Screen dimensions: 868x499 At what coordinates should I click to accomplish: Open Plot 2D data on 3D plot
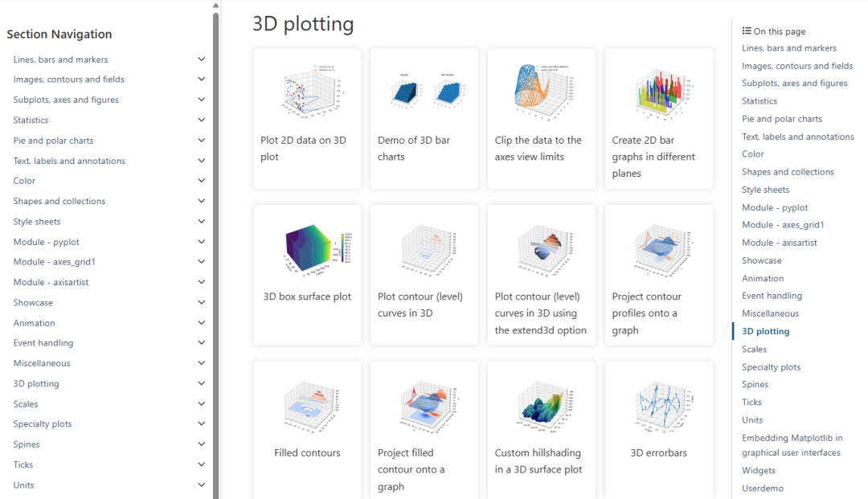tap(307, 118)
